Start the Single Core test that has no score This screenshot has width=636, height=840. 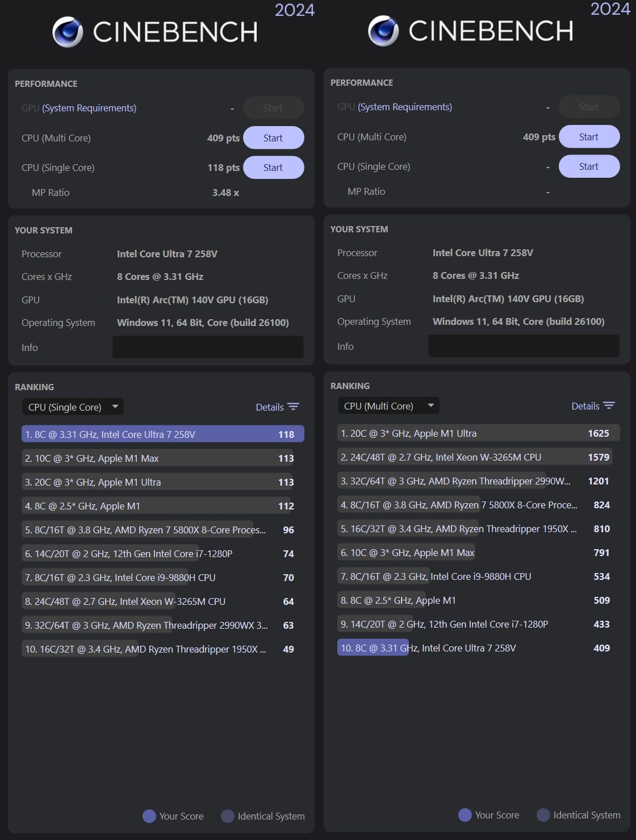click(589, 166)
